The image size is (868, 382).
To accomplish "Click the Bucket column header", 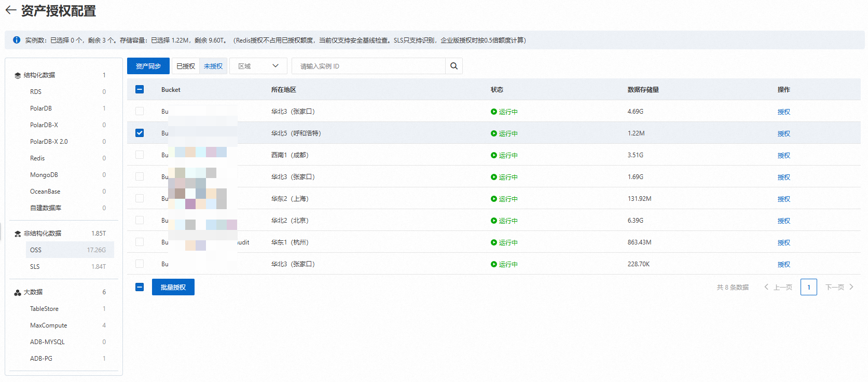I will [x=171, y=90].
